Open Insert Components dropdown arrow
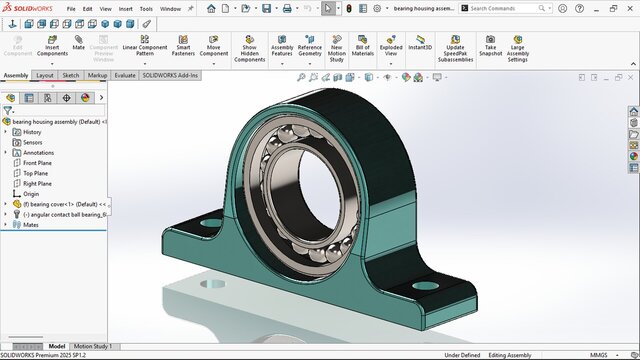 pos(52,64)
